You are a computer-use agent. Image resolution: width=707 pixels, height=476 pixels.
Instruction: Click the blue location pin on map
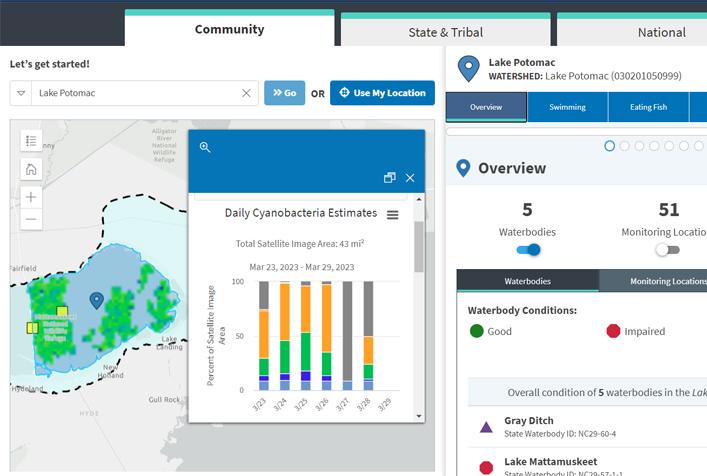pyautogui.click(x=97, y=300)
